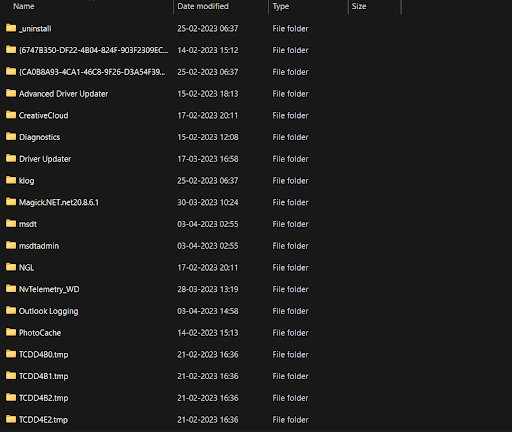Click the date 03-04-2023 14:58
This screenshot has height=432, width=512.
point(208,311)
